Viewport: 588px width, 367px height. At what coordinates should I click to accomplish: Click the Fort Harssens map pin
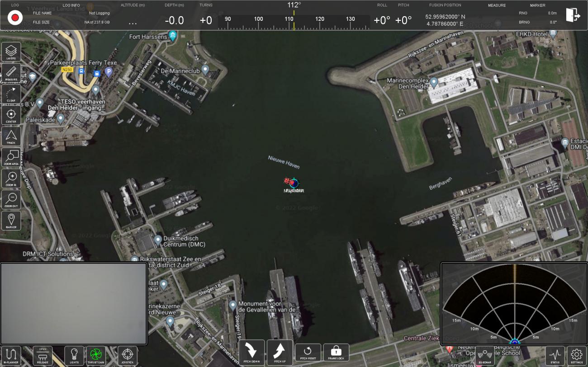[172, 35]
